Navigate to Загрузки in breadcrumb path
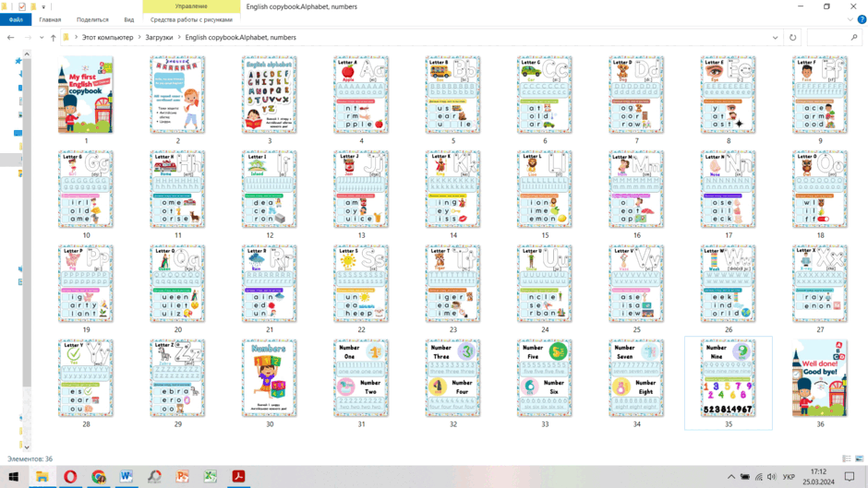Viewport: 868px width, 488px height. pos(159,38)
